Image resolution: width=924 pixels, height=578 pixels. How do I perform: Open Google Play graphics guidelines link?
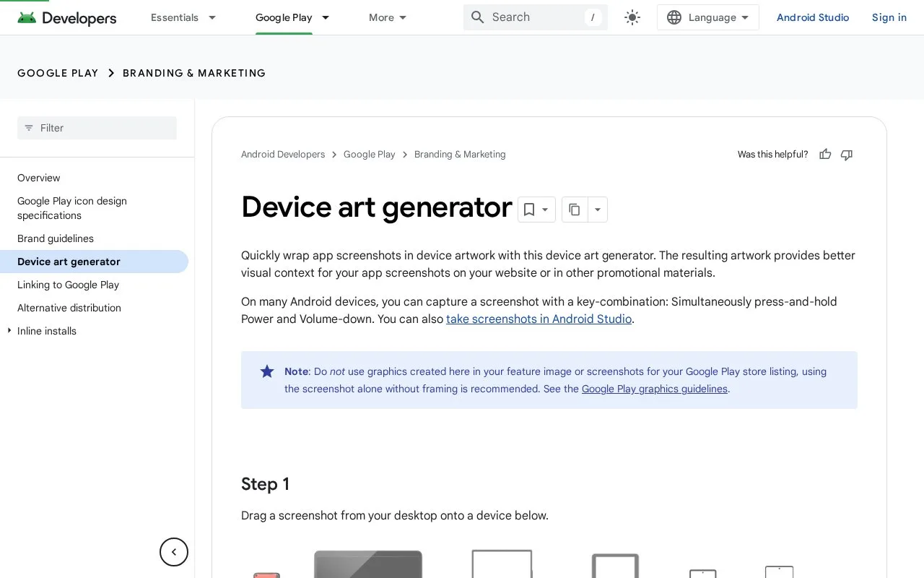[655, 389]
